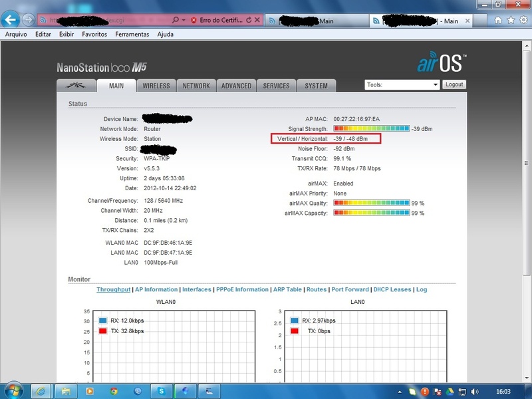The height and width of the screenshot is (399, 532).
Task: Switch to the SERVICES tab
Action: coord(276,86)
